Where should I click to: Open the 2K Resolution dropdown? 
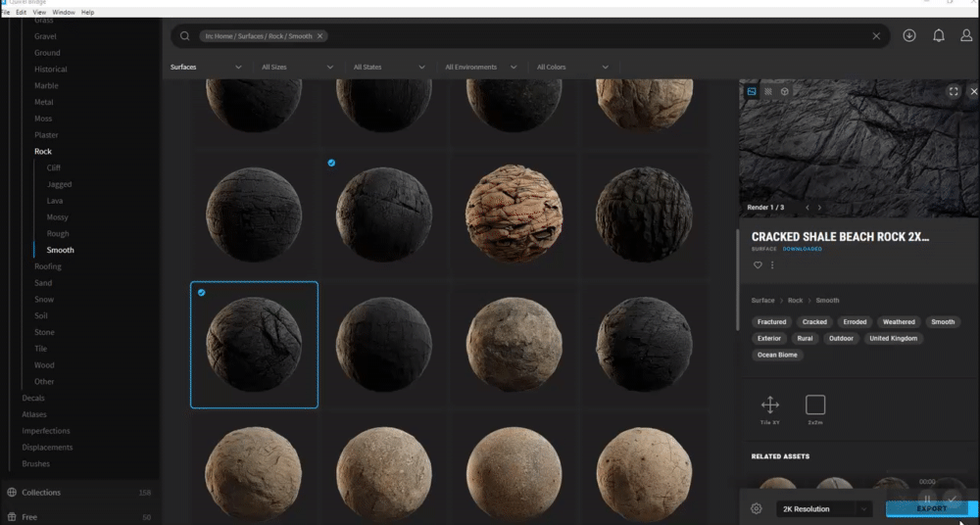(x=824, y=508)
